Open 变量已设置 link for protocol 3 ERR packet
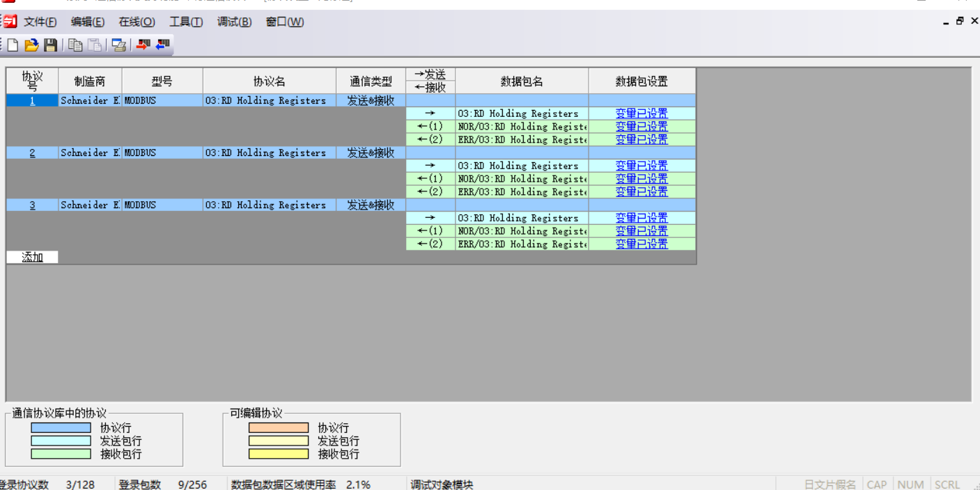 pos(641,244)
